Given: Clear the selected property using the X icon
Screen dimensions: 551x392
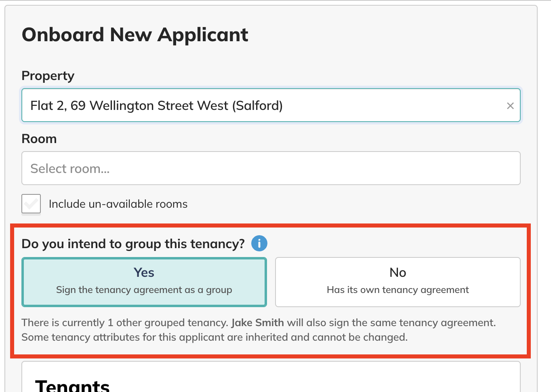Looking at the screenshot, I should 510,105.
